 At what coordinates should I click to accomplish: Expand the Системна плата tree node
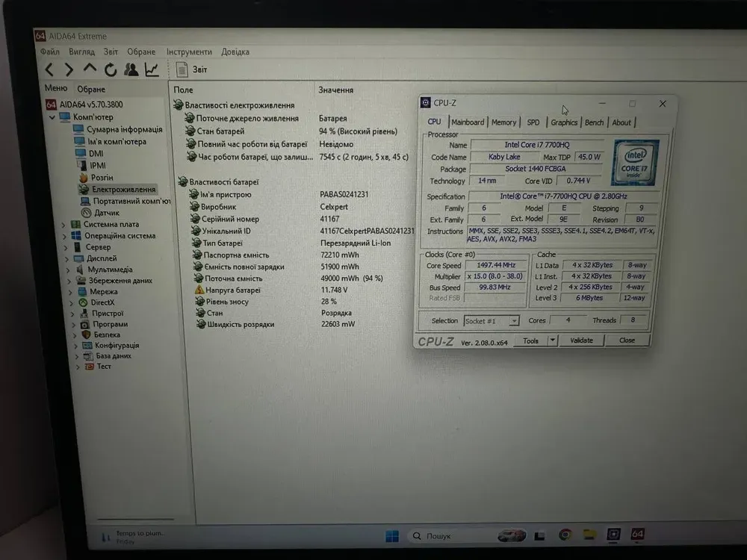[63, 224]
